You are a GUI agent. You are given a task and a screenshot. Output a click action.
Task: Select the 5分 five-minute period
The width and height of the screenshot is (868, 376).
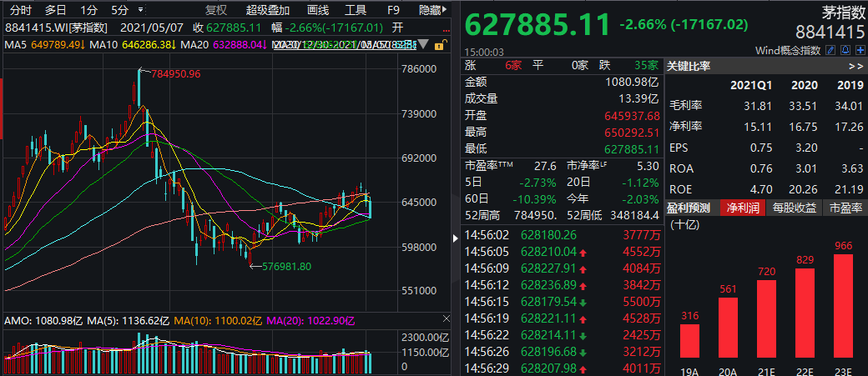(119, 10)
